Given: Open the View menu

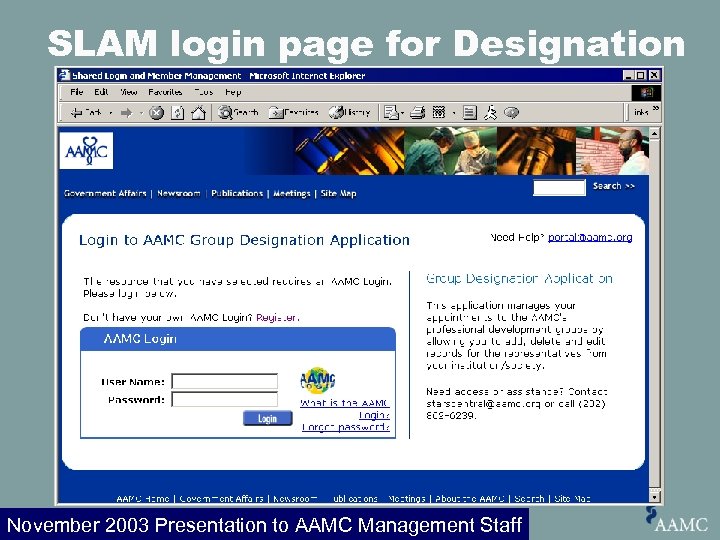Looking at the screenshot, I should (x=129, y=92).
